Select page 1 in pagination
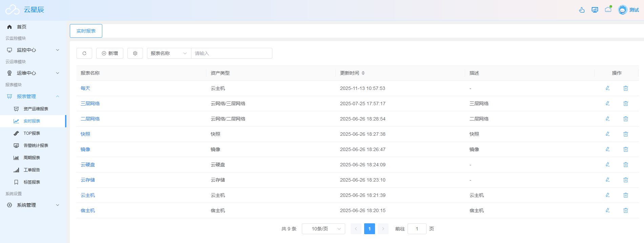644x243 pixels. pyautogui.click(x=370, y=229)
